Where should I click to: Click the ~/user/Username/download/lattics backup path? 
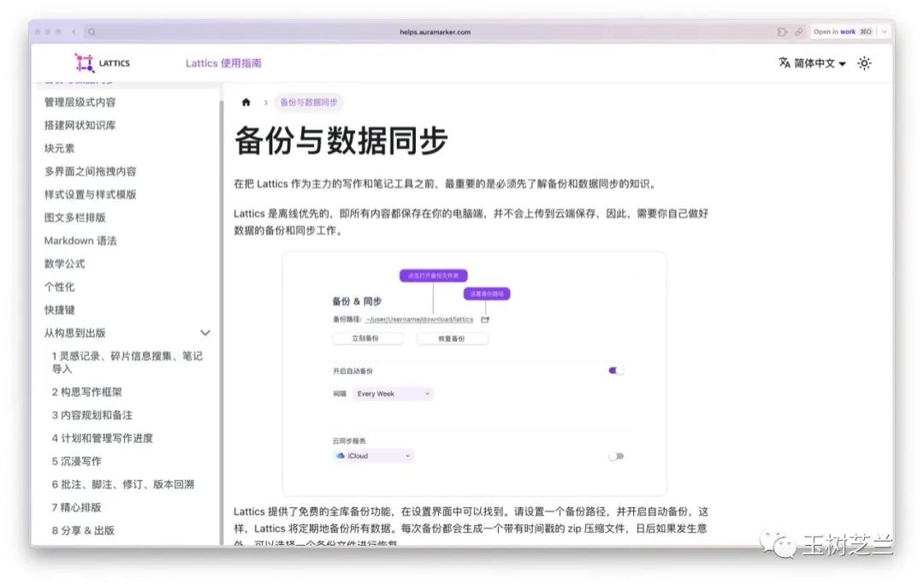[x=419, y=319]
